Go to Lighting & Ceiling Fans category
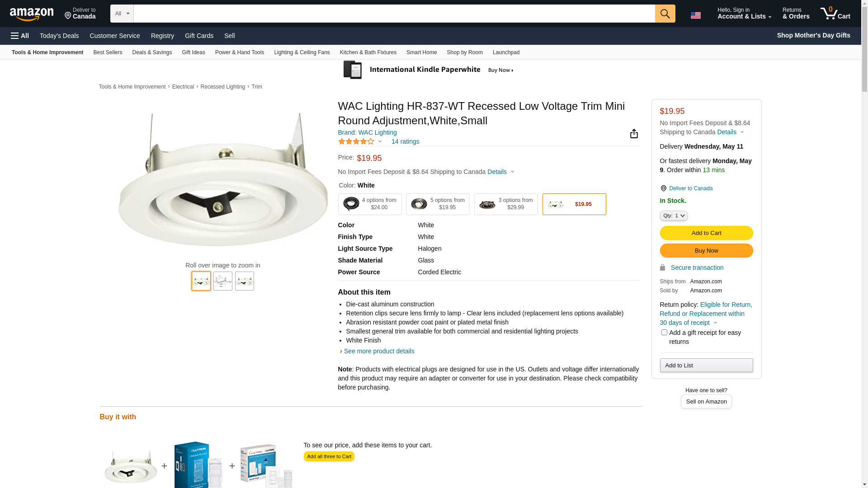The width and height of the screenshot is (868, 488). [x=302, y=52]
